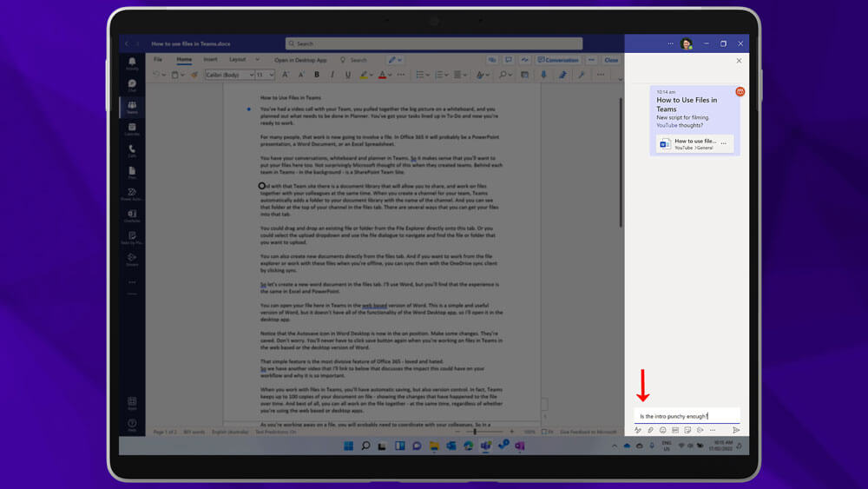Open the font size dropdown
The width and height of the screenshot is (868, 489).
coord(265,76)
